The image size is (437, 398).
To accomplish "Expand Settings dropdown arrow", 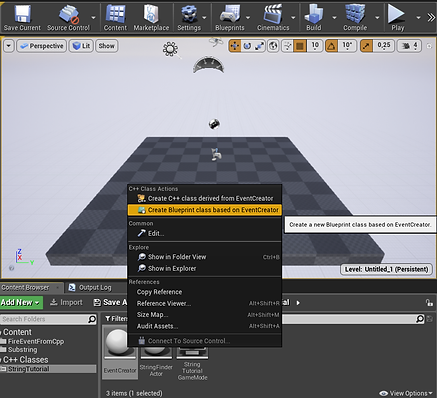I will (204, 17).
